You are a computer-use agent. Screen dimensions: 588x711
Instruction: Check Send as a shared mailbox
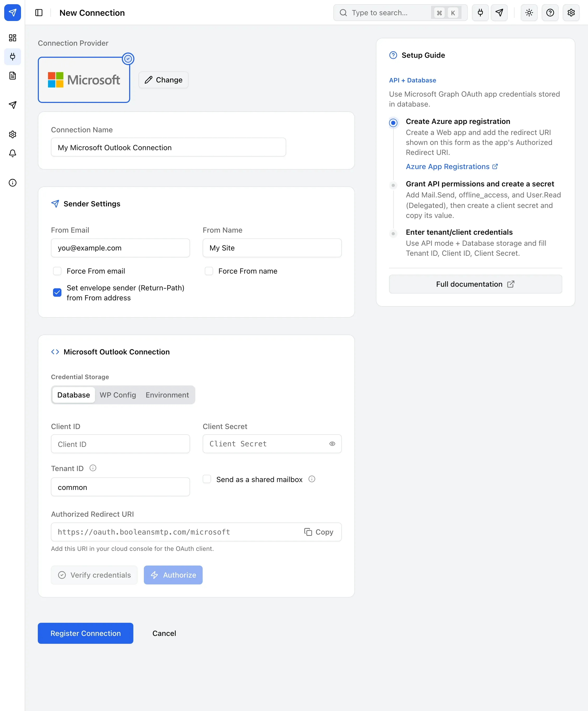click(x=207, y=479)
